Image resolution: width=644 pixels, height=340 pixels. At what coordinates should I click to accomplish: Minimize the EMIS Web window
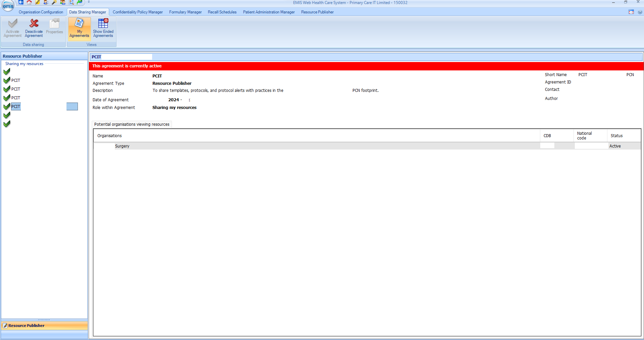613,2
